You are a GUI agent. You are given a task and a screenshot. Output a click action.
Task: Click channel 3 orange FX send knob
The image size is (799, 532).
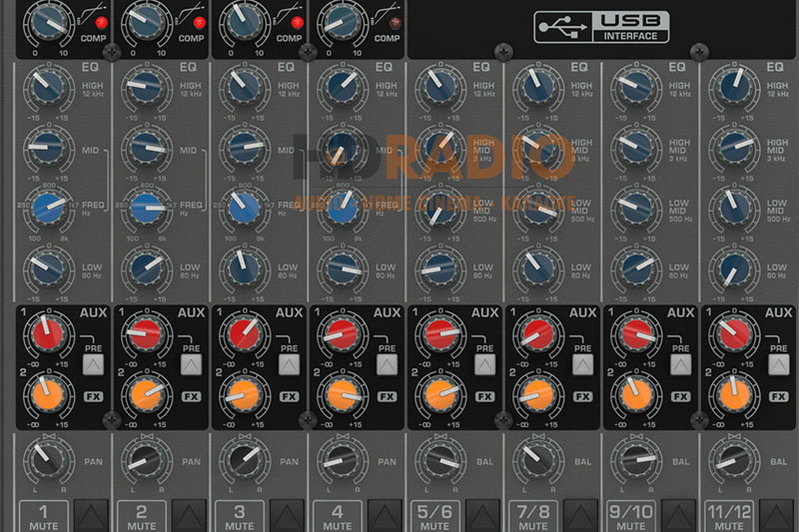pyautogui.click(x=241, y=391)
